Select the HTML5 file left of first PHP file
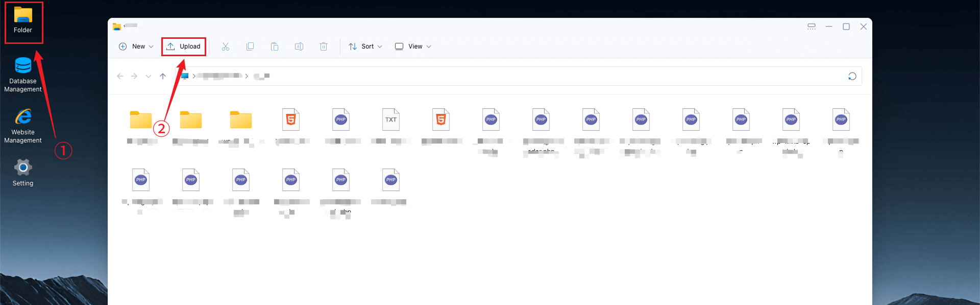This screenshot has width=980, height=305. 291,120
